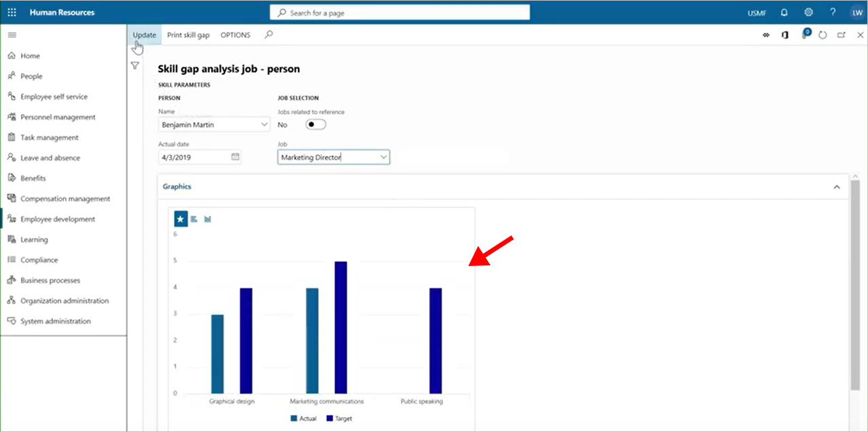
Task: Click the action pane search magnifier icon
Action: click(x=268, y=35)
